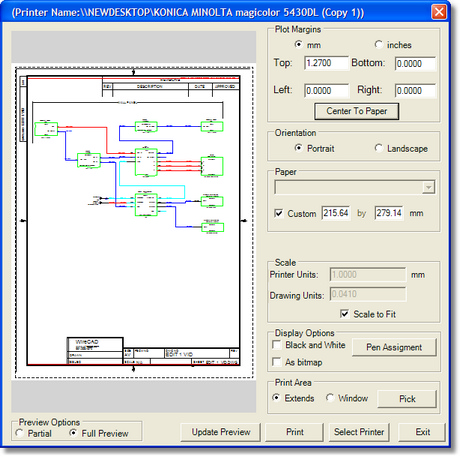Click the Center To Paper button
The image size is (460, 457).
pyautogui.click(x=357, y=111)
